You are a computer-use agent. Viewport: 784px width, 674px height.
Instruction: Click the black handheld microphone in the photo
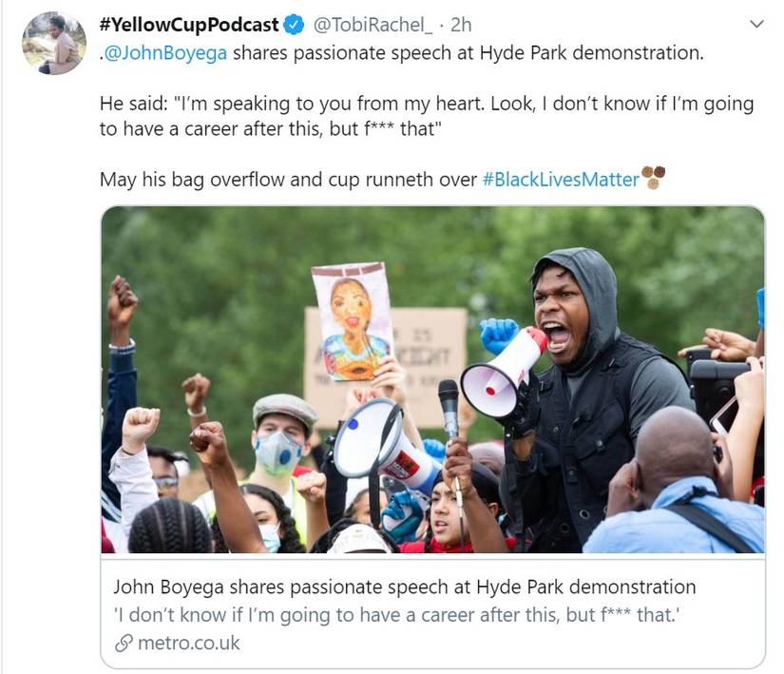pyautogui.click(x=449, y=404)
